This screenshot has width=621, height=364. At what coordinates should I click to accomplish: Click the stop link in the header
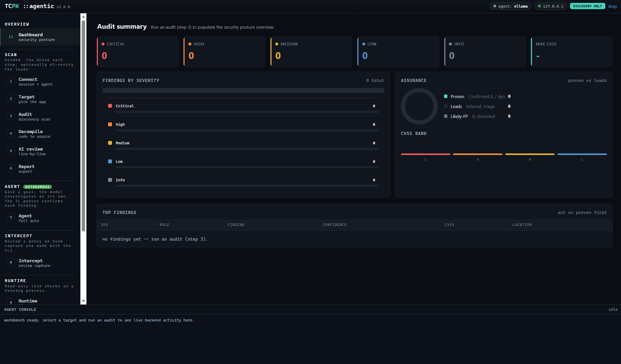click(612, 6)
